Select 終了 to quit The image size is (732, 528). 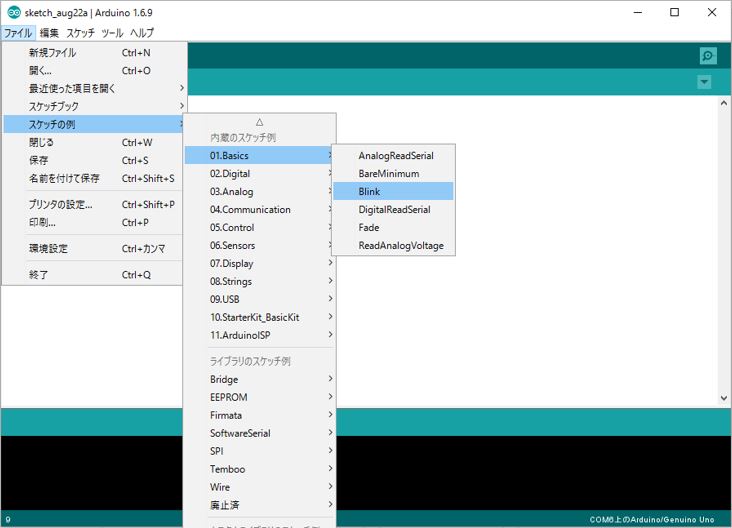point(93,275)
